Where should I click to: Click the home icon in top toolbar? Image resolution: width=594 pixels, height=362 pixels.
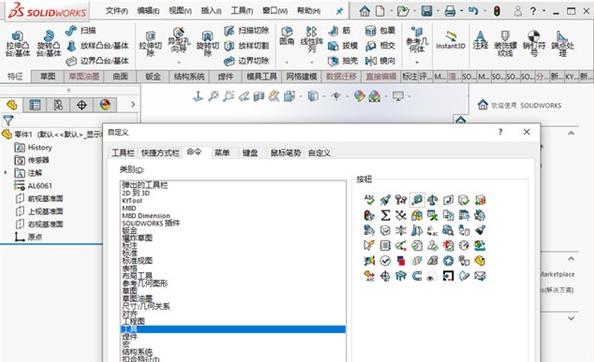[x=364, y=11]
